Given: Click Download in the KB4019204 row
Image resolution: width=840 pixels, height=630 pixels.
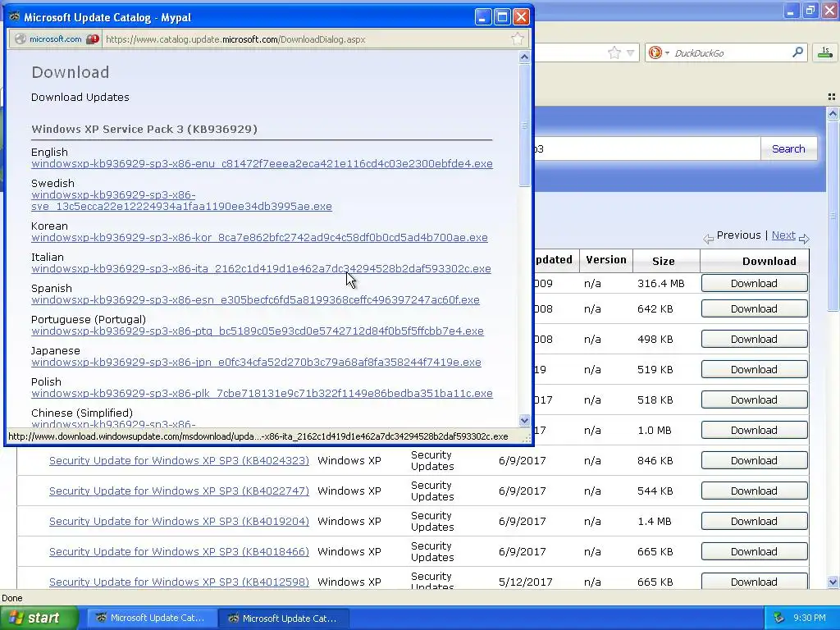Looking at the screenshot, I should point(755,521).
